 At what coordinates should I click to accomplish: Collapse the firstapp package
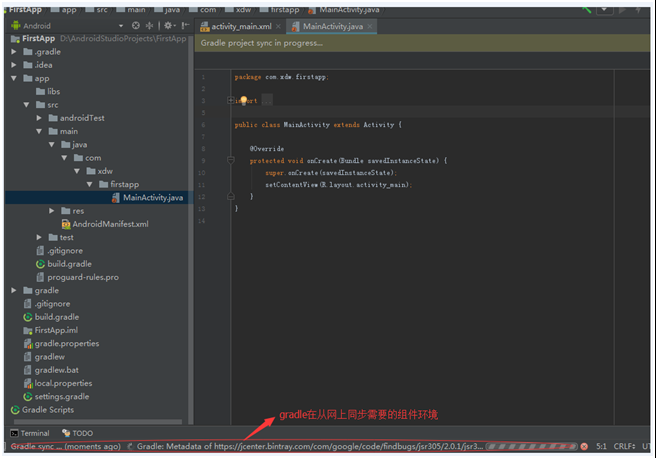pos(89,184)
